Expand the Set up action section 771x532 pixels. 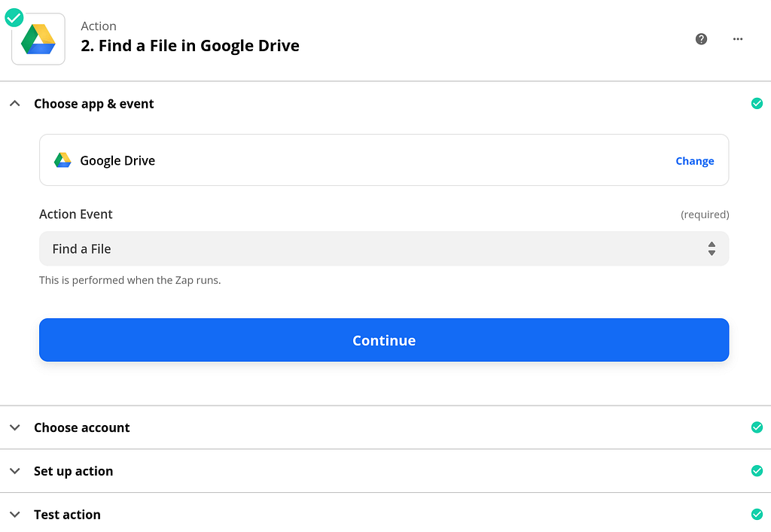15,471
